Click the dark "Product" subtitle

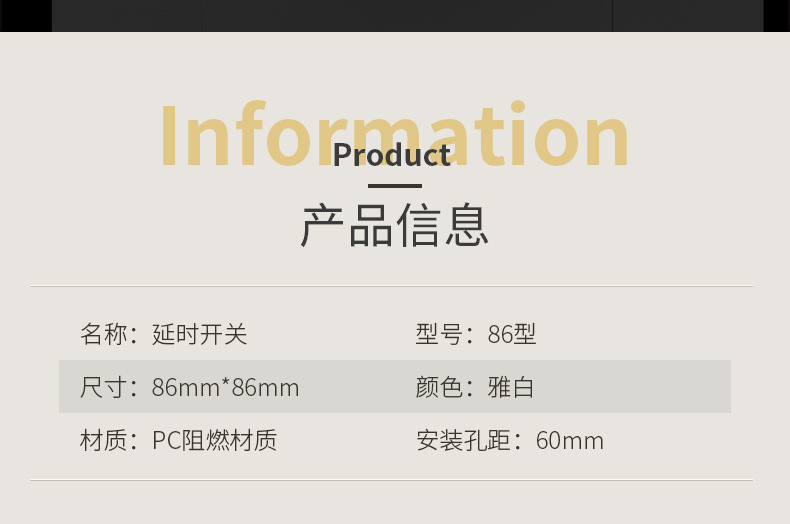click(392, 155)
